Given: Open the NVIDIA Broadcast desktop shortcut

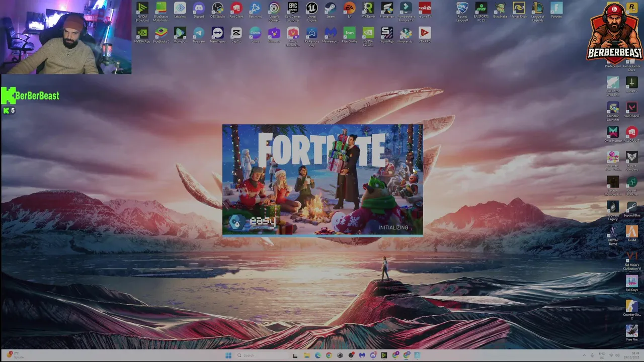Looking at the screenshot, I should click(x=142, y=12).
